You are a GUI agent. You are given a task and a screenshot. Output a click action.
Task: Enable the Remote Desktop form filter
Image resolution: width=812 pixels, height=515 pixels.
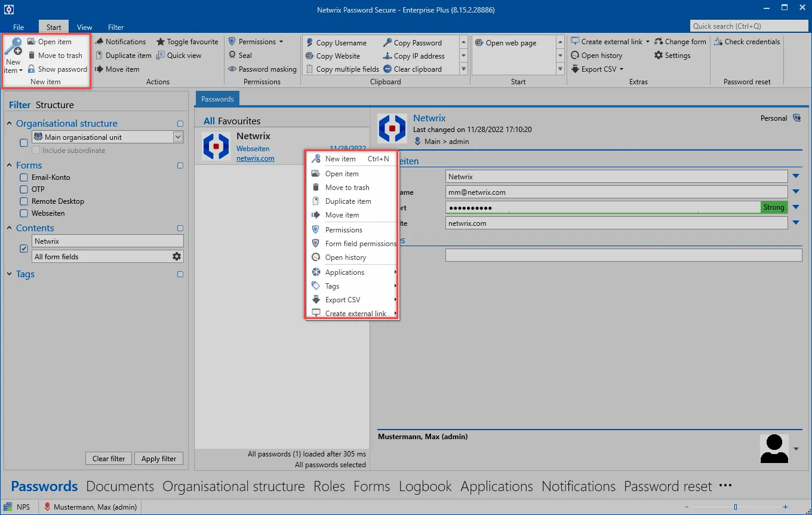pyautogui.click(x=24, y=201)
